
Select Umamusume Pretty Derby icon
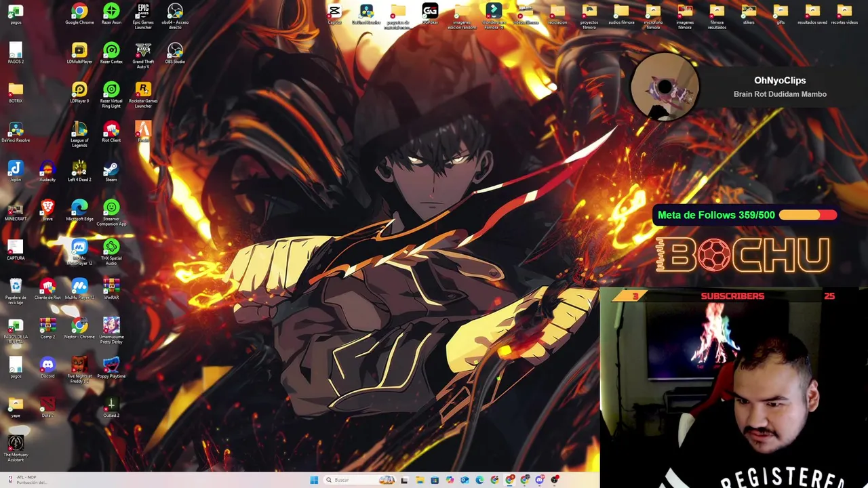(111, 330)
